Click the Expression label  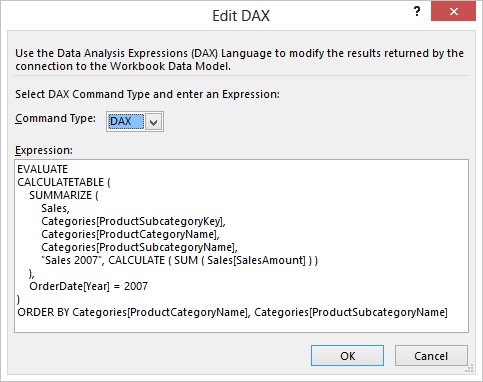tap(44, 150)
